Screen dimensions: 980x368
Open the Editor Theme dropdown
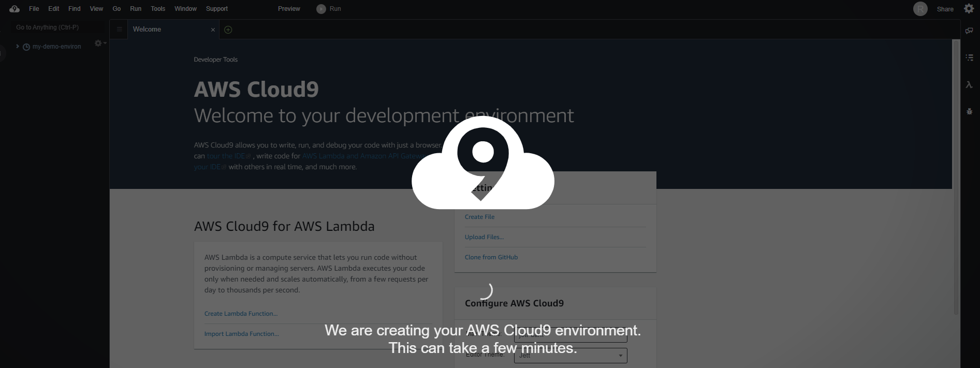(571, 356)
